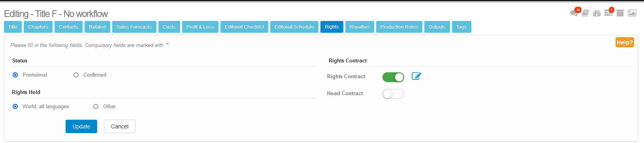Screen dimensions: 644x143
Task: Open the comments icon with 14 badge
Action: pos(574,13)
